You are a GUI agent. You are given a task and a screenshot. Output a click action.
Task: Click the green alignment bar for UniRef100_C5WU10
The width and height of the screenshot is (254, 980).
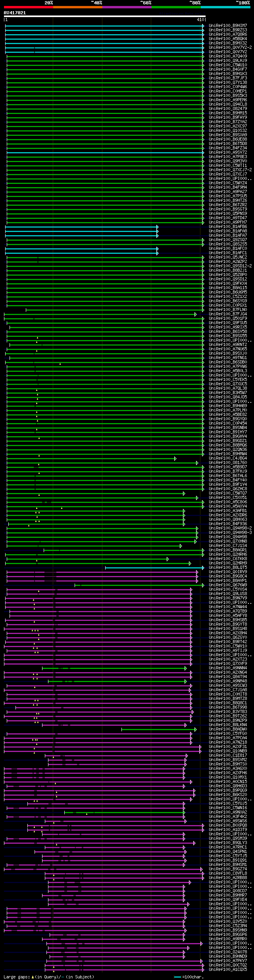(x=106, y=65)
